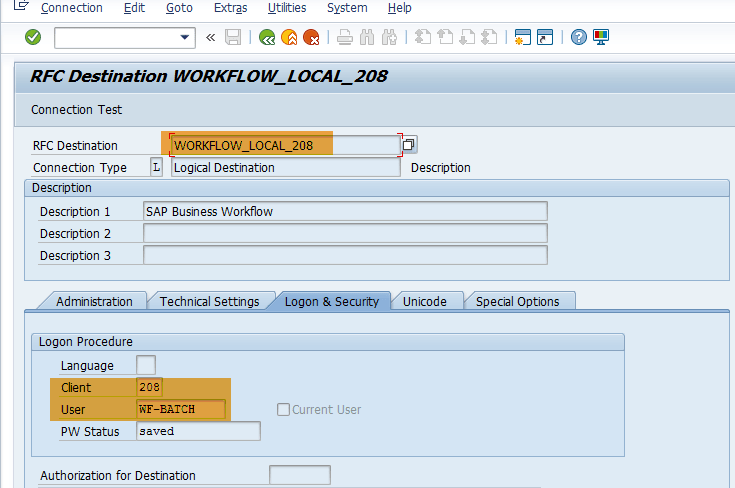Click the Customize Local Layout monitor icon
Viewport: 735px width, 488px height.
(601, 38)
